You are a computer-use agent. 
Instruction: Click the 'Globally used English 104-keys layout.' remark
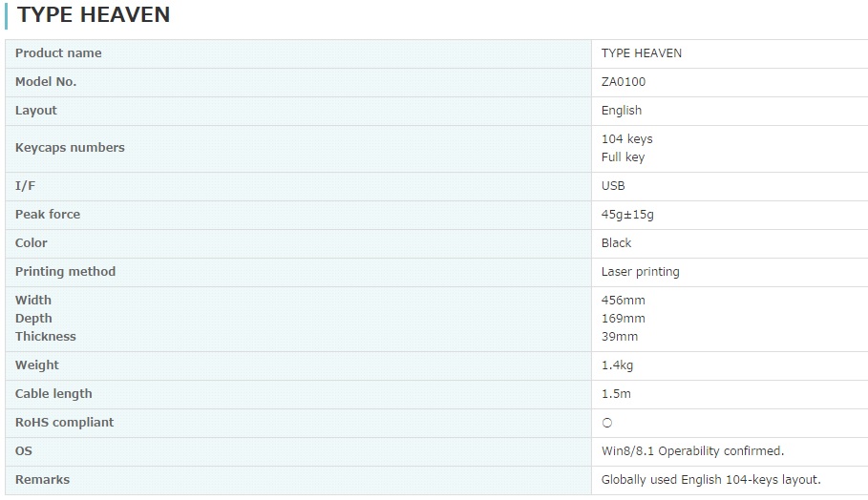[710, 480]
